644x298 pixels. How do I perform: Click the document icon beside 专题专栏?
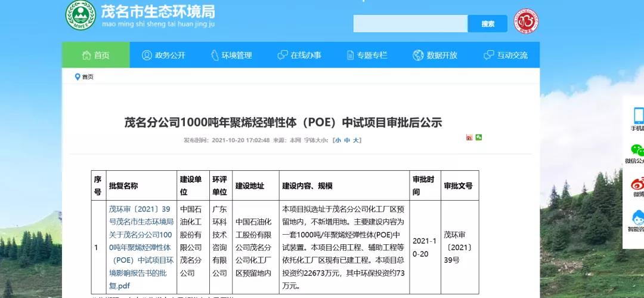click(351, 55)
